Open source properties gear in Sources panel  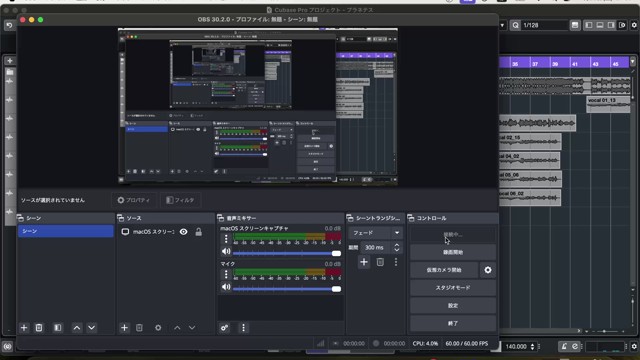pos(158,328)
